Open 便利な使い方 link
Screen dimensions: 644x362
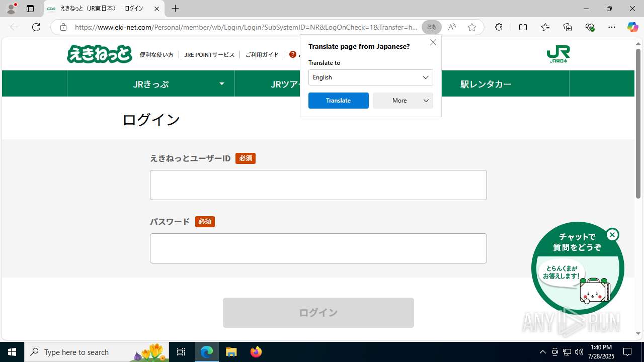[156, 54]
